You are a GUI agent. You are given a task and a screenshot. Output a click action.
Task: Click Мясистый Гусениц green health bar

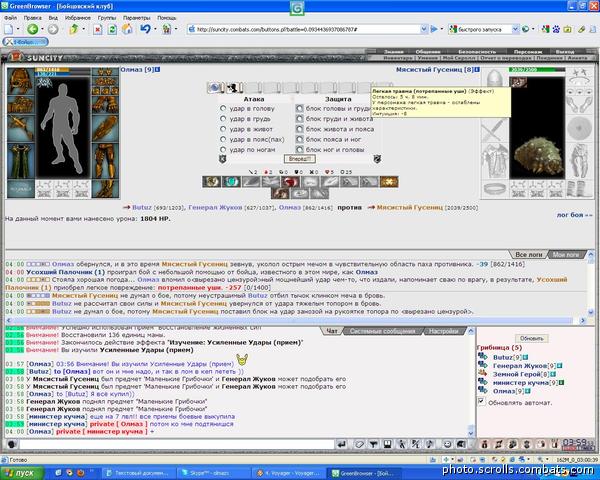(536, 70)
